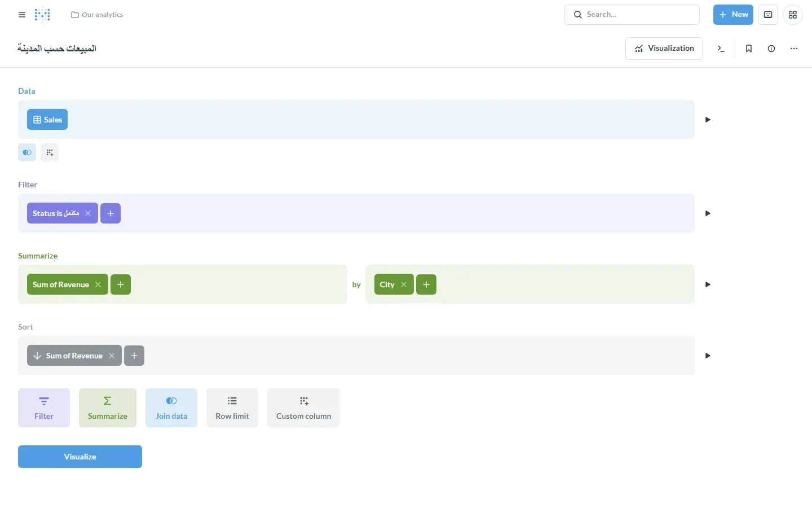The image size is (812, 508).
Task: Add a Custom column step
Action: tap(303, 408)
